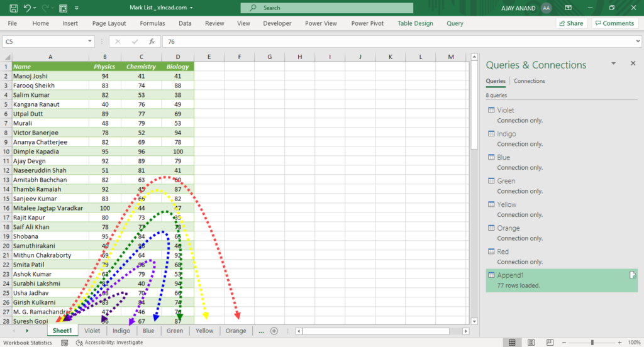Add a new sheet with plus icon
The height and width of the screenshot is (347, 644).
click(x=274, y=331)
